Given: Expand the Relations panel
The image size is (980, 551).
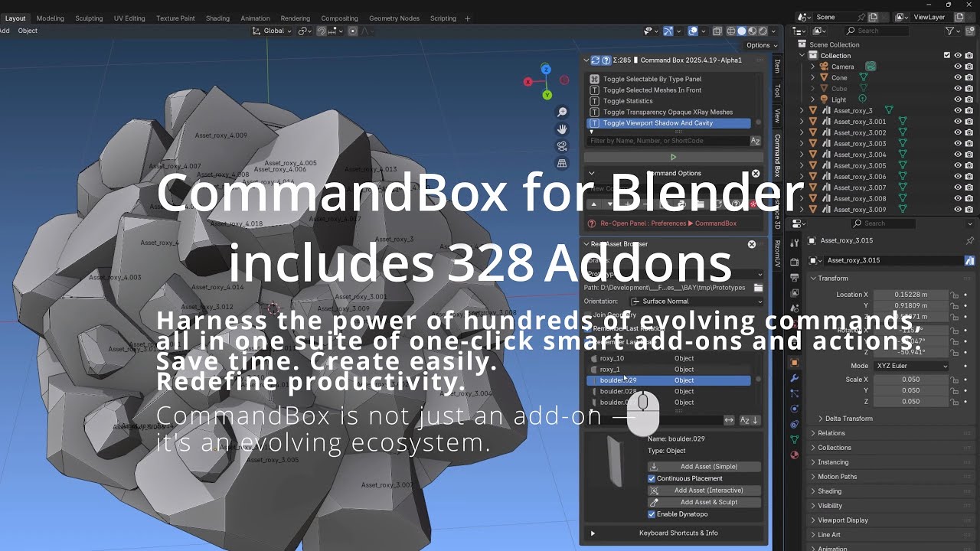Looking at the screenshot, I should [x=831, y=433].
